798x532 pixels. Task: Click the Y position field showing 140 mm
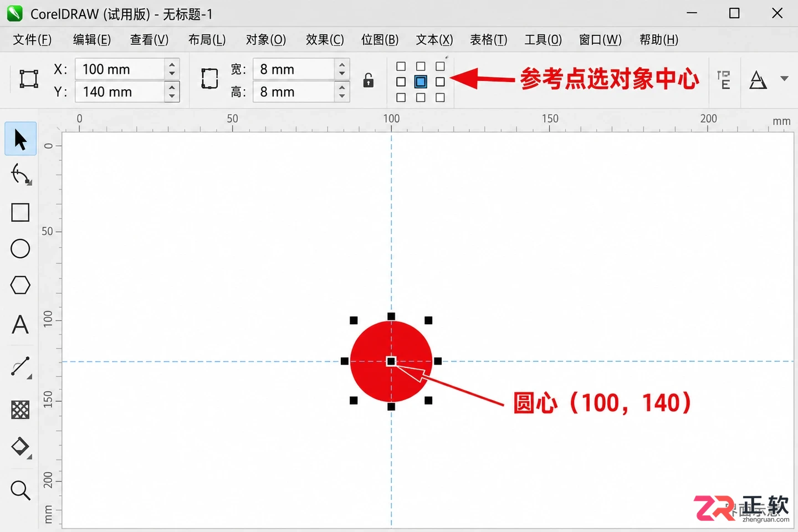tap(120, 91)
